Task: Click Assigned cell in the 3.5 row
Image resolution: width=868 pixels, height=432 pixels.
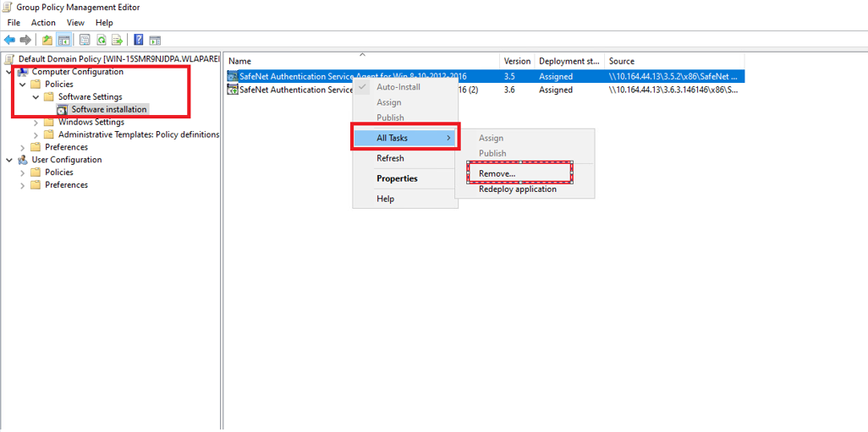Action: tap(556, 76)
